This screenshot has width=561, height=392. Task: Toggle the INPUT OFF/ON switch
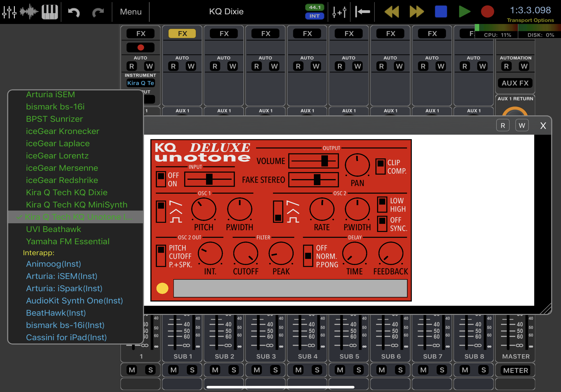point(161,179)
